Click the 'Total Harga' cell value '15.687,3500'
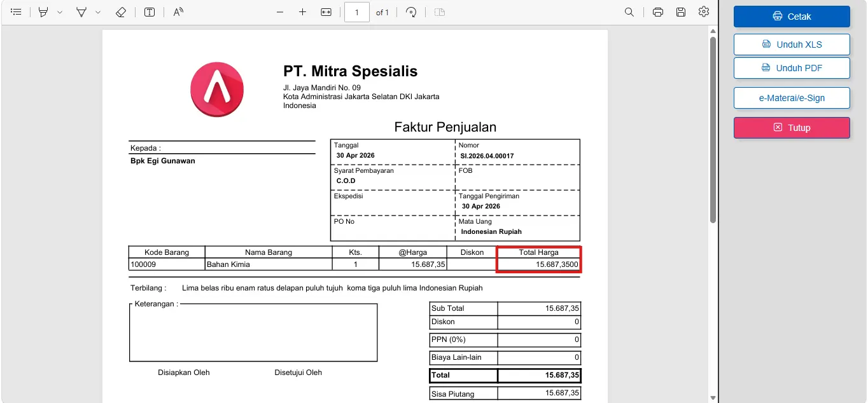 (557, 264)
